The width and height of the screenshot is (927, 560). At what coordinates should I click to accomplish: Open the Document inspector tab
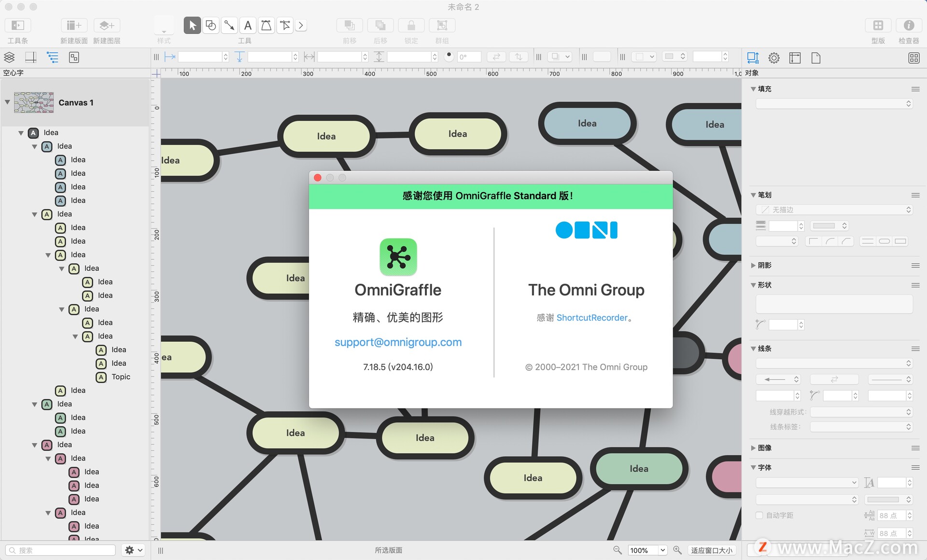click(816, 58)
